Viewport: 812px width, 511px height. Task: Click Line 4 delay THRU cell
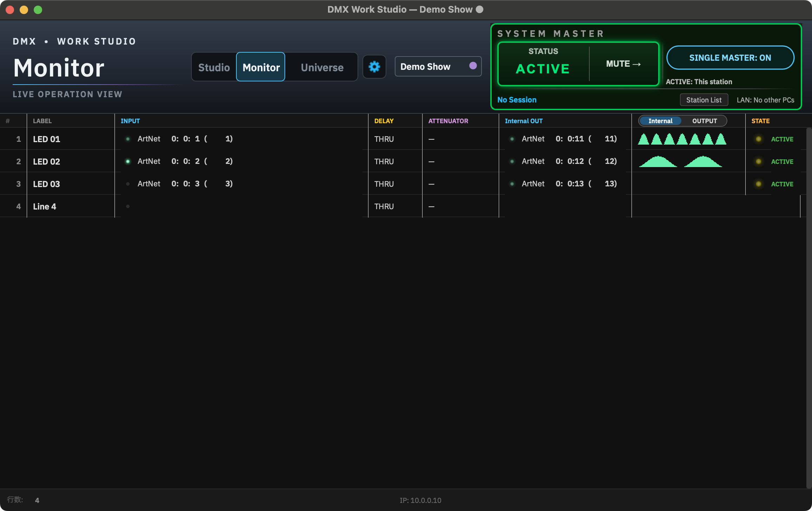(395, 206)
